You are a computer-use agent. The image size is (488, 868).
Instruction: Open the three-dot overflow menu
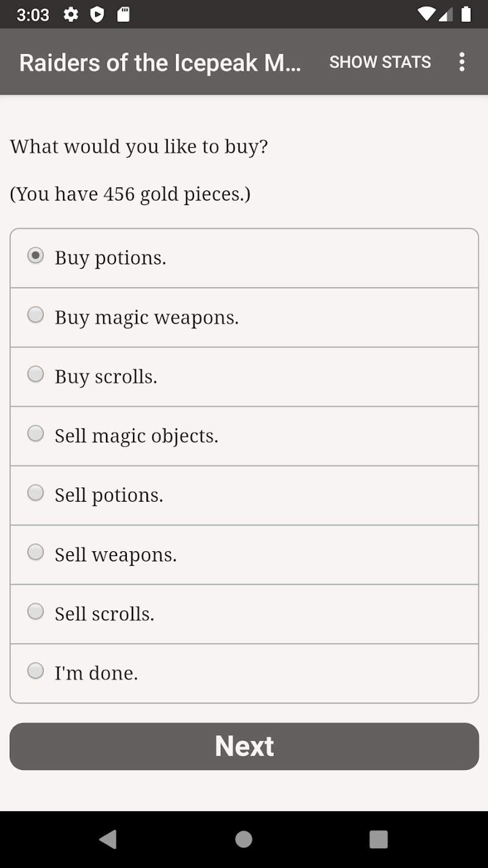462,62
